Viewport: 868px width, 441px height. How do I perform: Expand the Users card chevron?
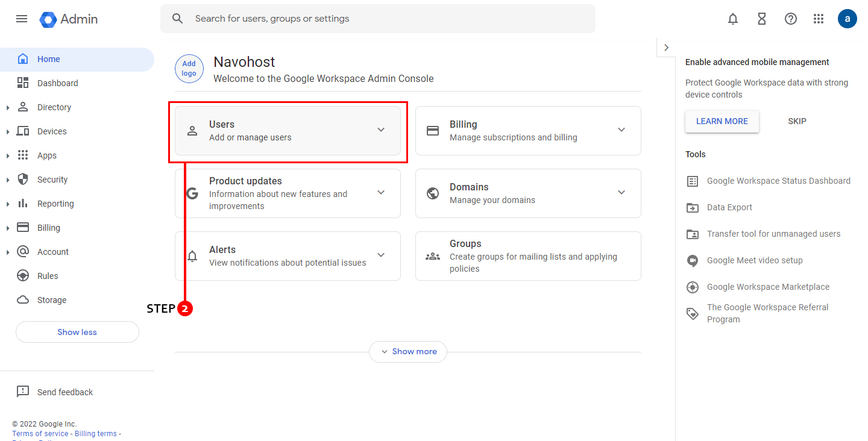point(381,130)
